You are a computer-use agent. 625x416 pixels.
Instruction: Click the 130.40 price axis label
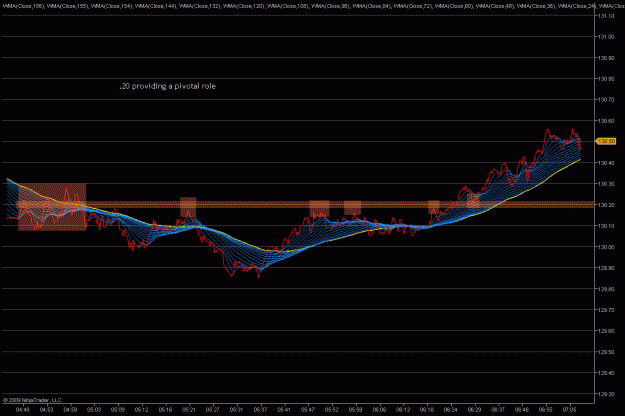[x=605, y=163]
